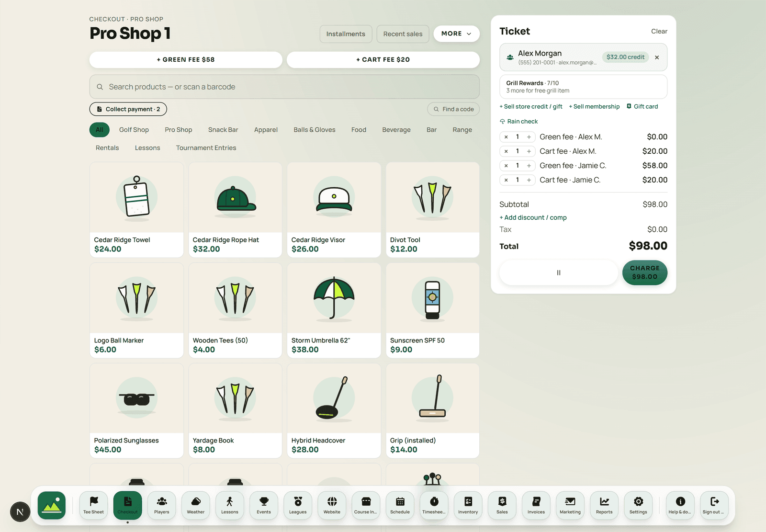
Task: Open Recent sales
Action: (x=403, y=34)
